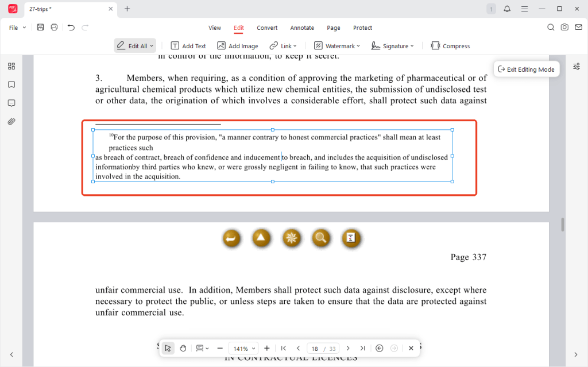The image size is (588, 367).
Task: Click the "Page 337" header text
Action: pyautogui.click(x=469, y=257)
